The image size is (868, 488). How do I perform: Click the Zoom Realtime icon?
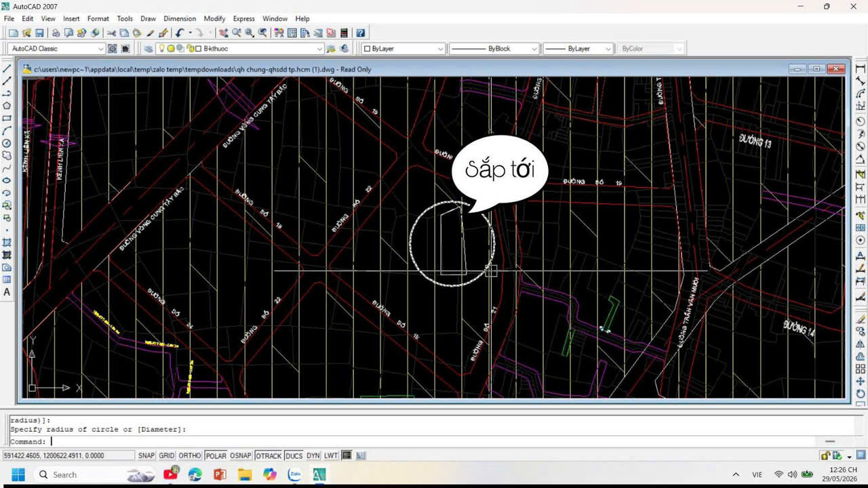236,33
